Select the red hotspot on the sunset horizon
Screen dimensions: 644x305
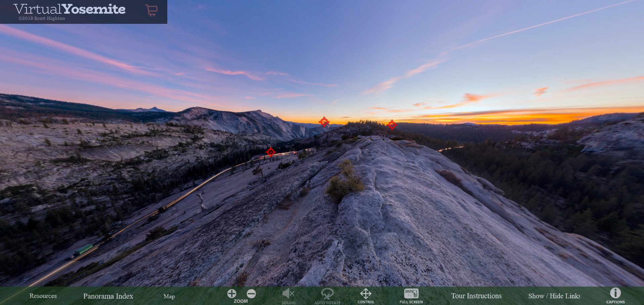click(x=324, y=122)
